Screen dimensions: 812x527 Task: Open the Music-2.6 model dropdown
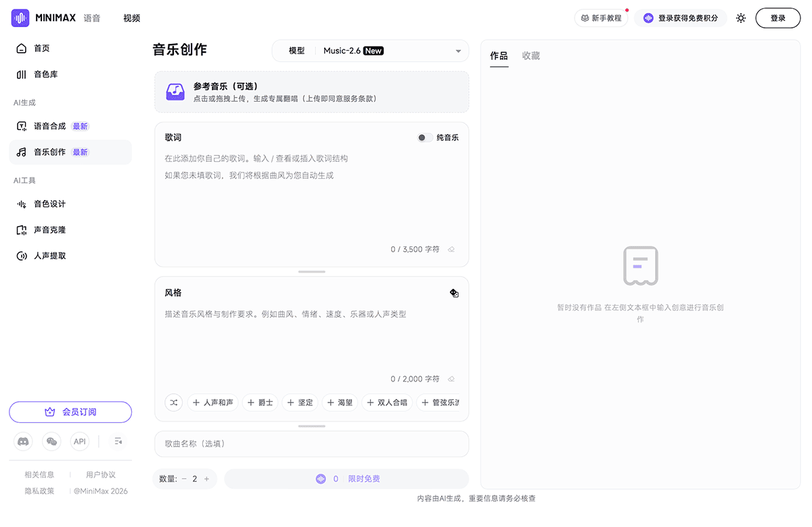coord(391,51)
